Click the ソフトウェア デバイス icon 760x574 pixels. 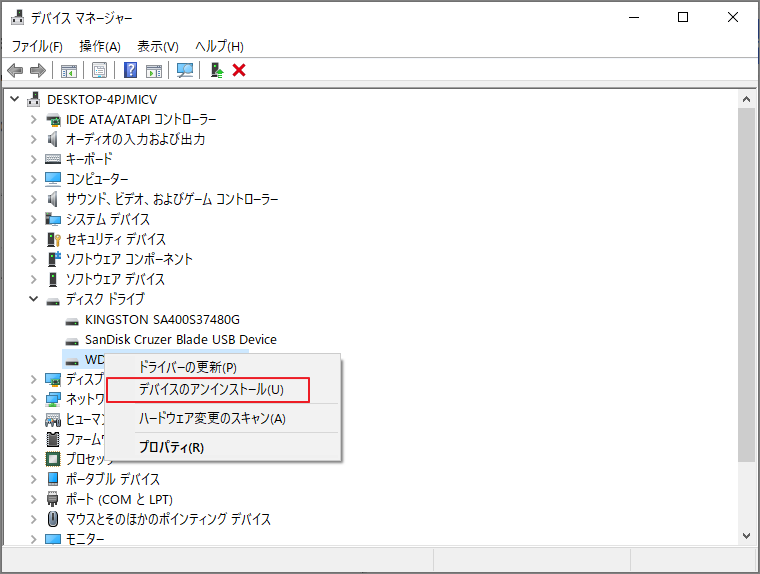pos(53,279)
